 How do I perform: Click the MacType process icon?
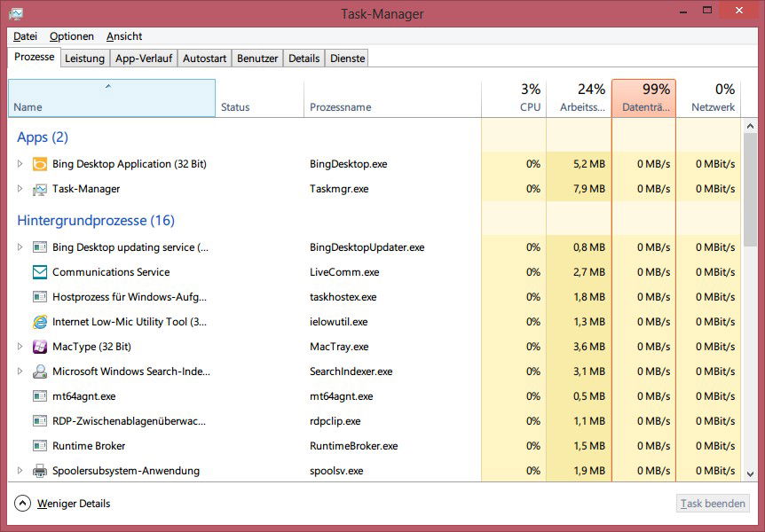(x=40, y=347)
